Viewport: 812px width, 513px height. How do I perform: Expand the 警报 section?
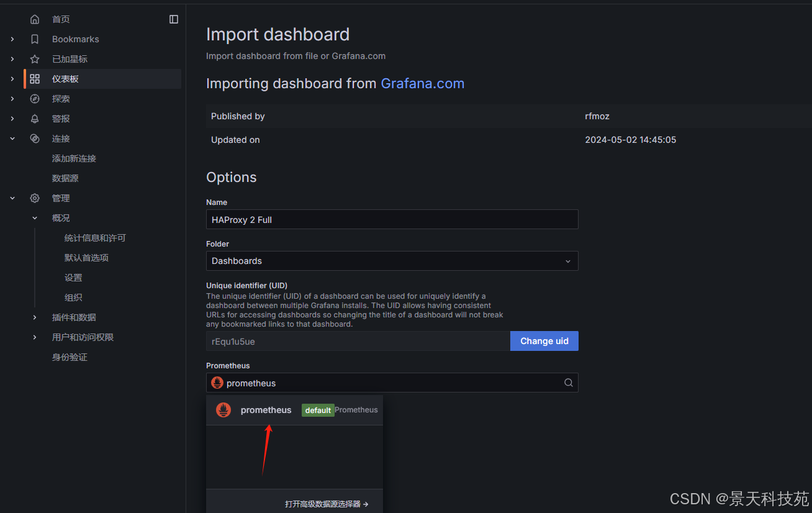12,119
